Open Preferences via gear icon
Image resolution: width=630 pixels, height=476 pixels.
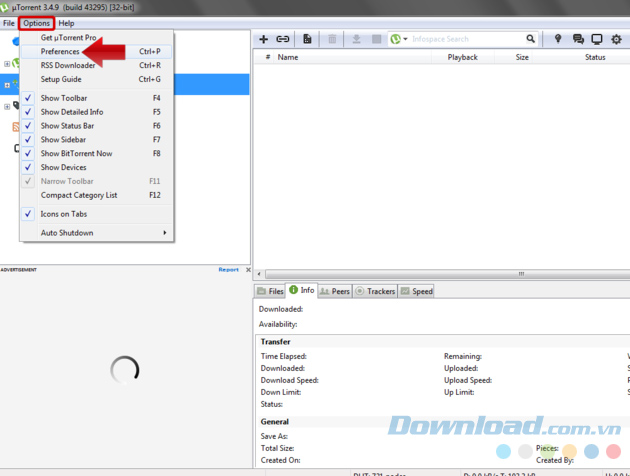[616, 39]
